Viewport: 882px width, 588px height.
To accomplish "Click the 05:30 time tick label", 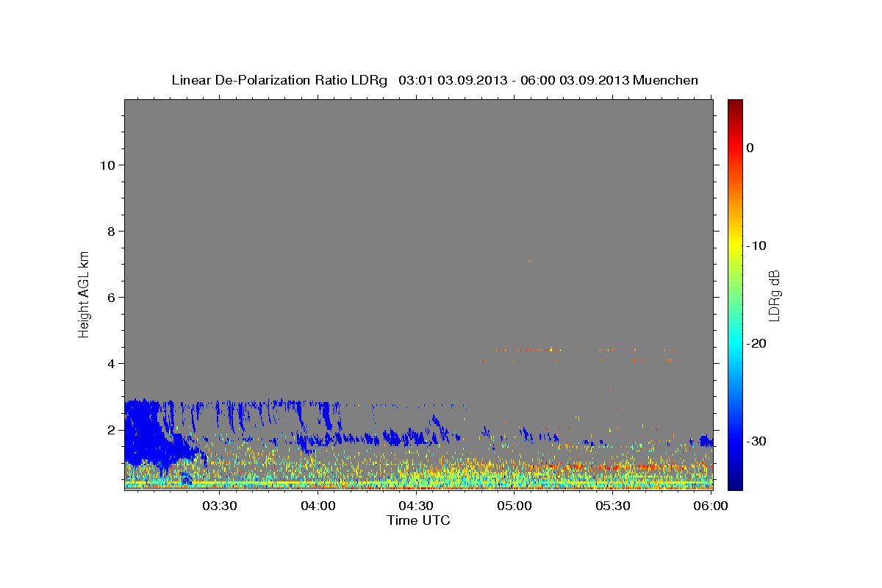I will coord(612,506).
